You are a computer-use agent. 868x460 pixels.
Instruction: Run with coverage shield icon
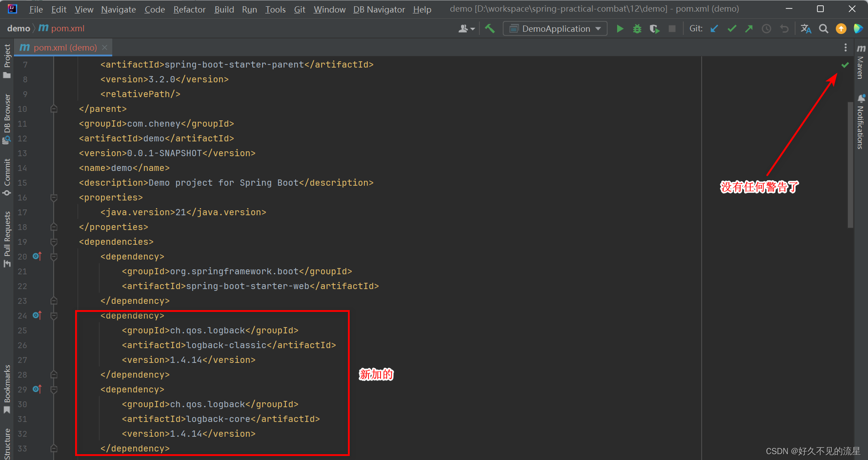point(655,29)
